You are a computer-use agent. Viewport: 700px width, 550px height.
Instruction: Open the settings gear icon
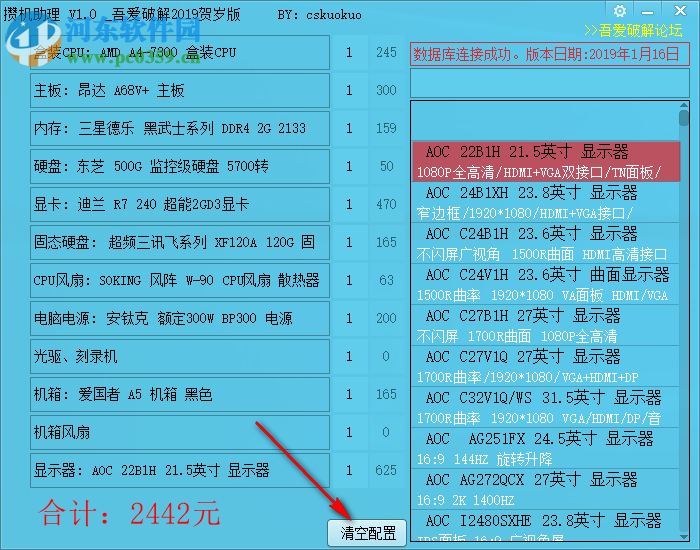(x=620, y=11)
